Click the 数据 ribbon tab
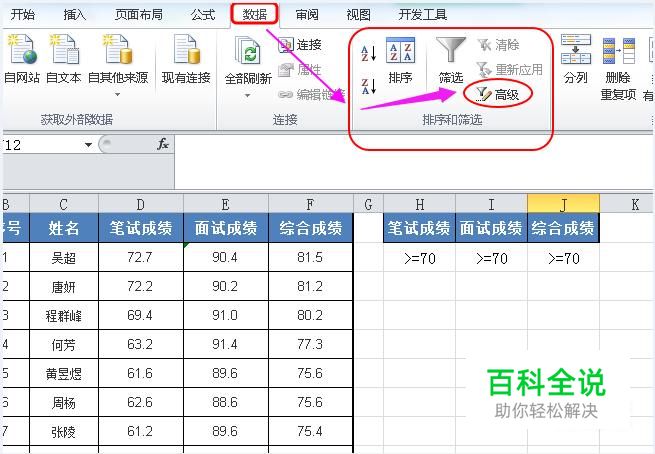 254,15
